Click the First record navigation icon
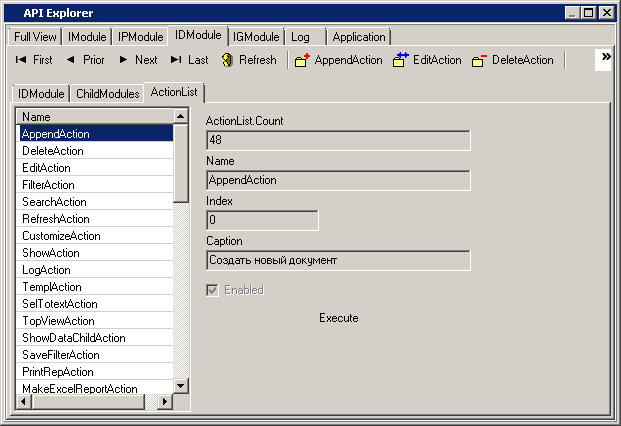The height and width of the screenshot is (426, 621). point(22,60)
